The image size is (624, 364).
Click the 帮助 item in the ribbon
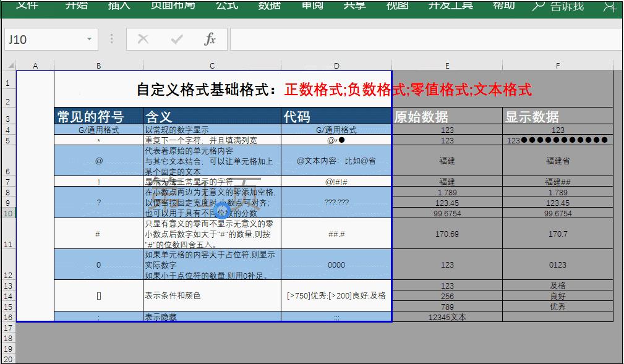[503, 7]
